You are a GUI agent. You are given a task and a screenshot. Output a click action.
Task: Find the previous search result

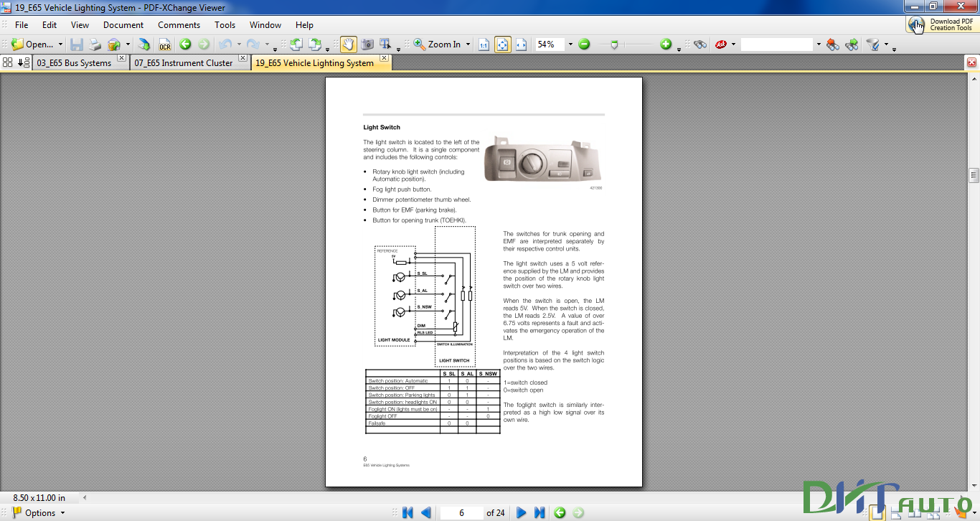pyautogui.click(x=833, y=44)
